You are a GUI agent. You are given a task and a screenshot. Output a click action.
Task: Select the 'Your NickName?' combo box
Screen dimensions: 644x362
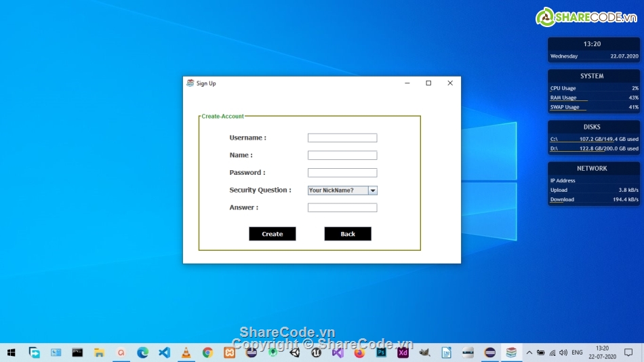coord(338,190)
